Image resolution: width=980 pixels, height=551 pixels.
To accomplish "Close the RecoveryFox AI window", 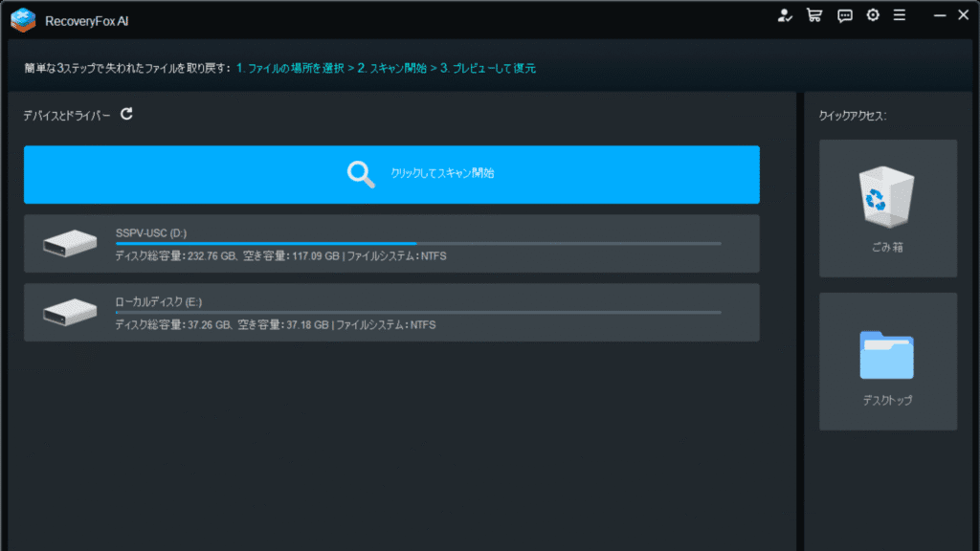I will tap(963, 15).
